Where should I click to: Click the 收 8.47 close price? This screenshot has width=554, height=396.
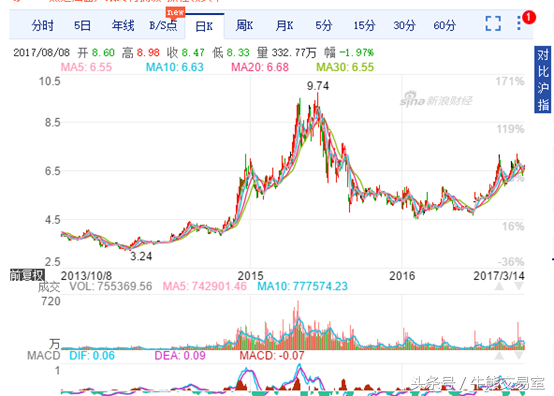185,53
